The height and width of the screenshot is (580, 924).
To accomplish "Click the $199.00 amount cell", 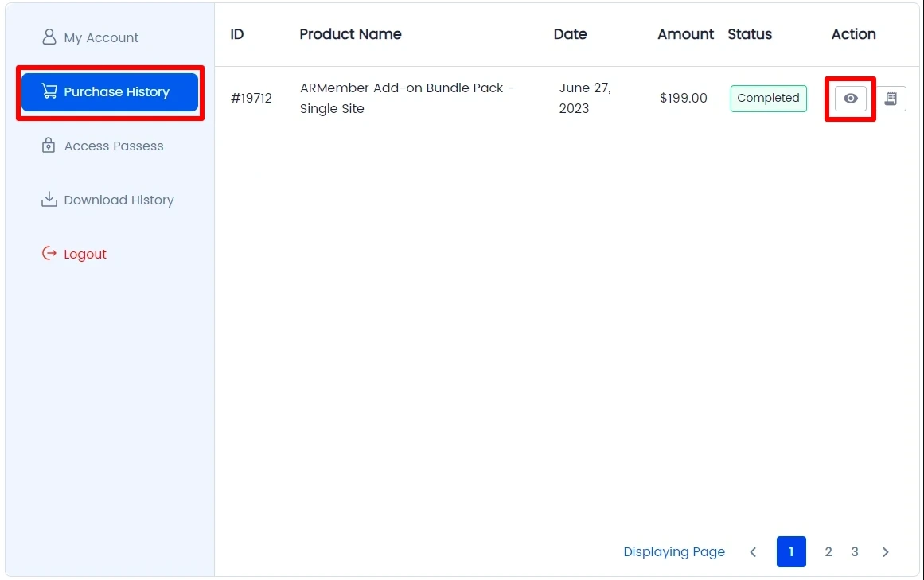I will pyautogui.click(x=683, y=99).
